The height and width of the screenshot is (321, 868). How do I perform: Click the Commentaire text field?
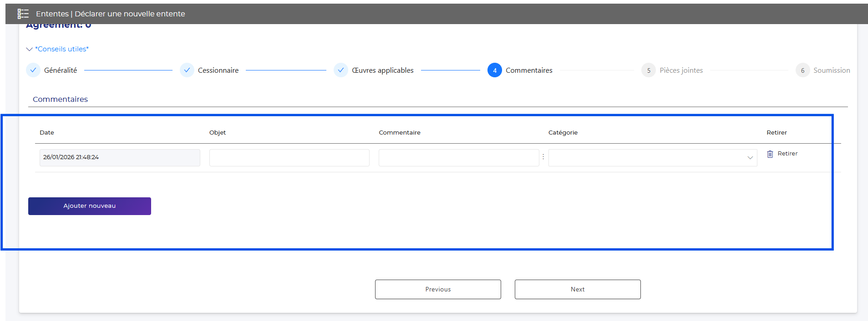458,158
